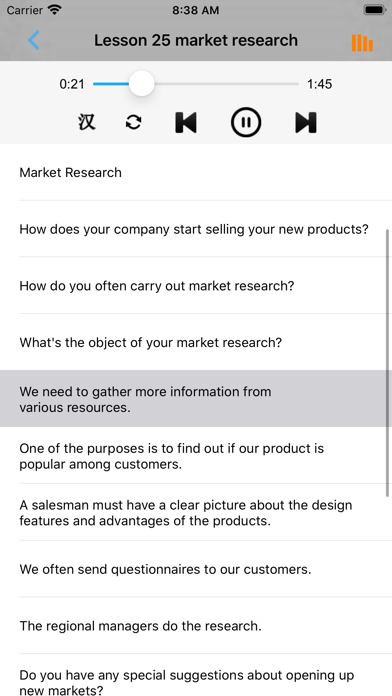Toggle the repeat loop icon
Image resolution: width=392 pixels, height=696 pixels.
[134, 122]
